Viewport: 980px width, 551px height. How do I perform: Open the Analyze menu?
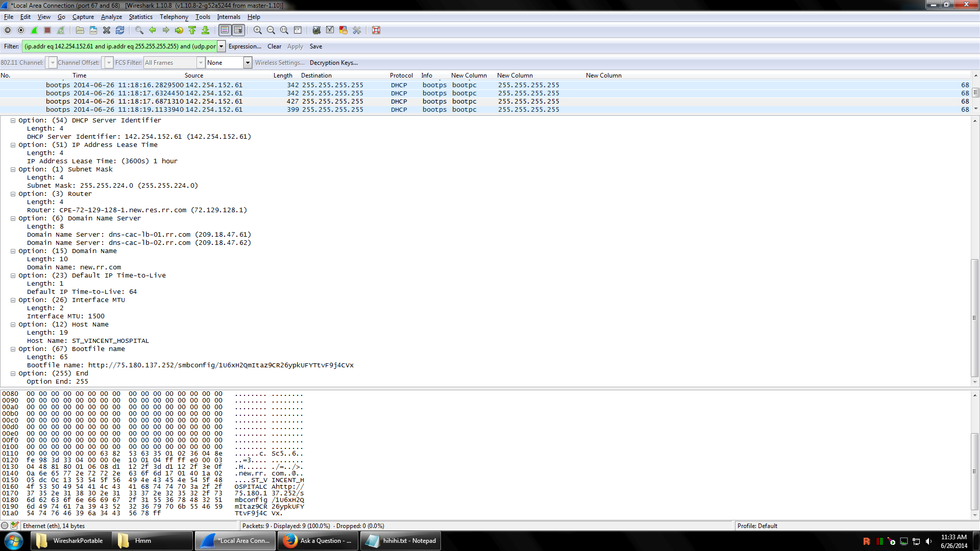[x=111, y=17]
